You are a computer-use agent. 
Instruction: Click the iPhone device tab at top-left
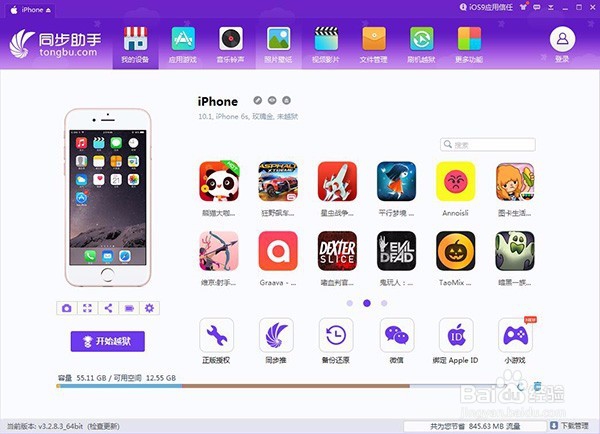tap(31, 10)
